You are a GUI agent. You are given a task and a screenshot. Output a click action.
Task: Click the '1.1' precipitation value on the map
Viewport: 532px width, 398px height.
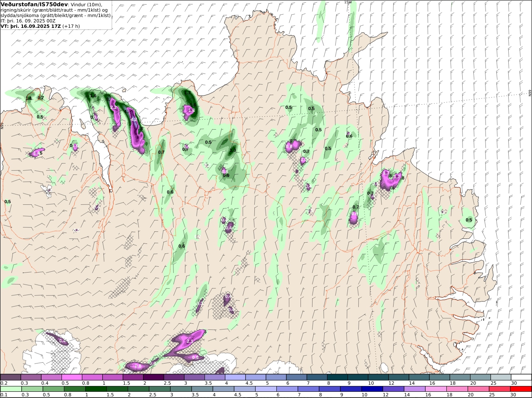(x=29, y=98)
